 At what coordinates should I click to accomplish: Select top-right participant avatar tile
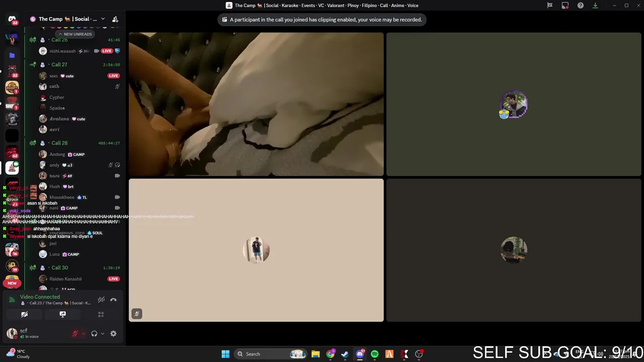(514, 105)
